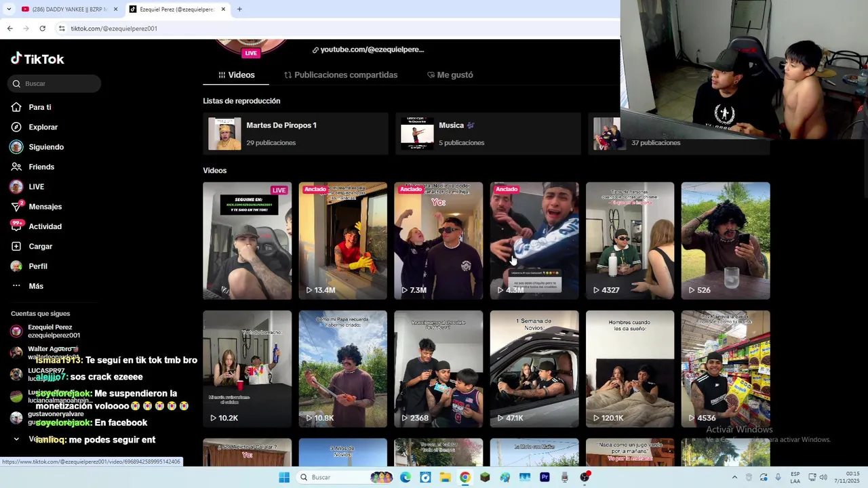868x488 pixels.
Task: Open pinned video with 4.3M views
Action: click(534, 241)
